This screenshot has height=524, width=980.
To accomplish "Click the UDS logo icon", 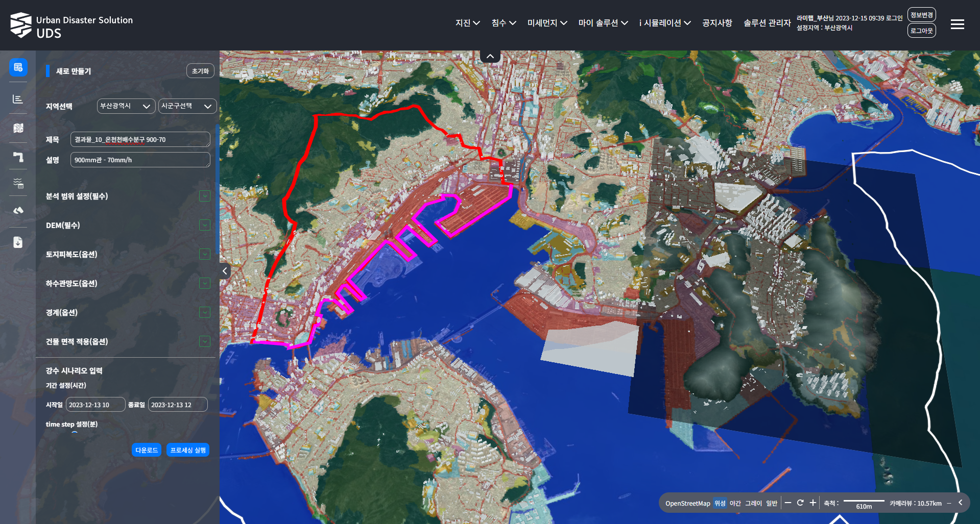I will pos(21,25).
